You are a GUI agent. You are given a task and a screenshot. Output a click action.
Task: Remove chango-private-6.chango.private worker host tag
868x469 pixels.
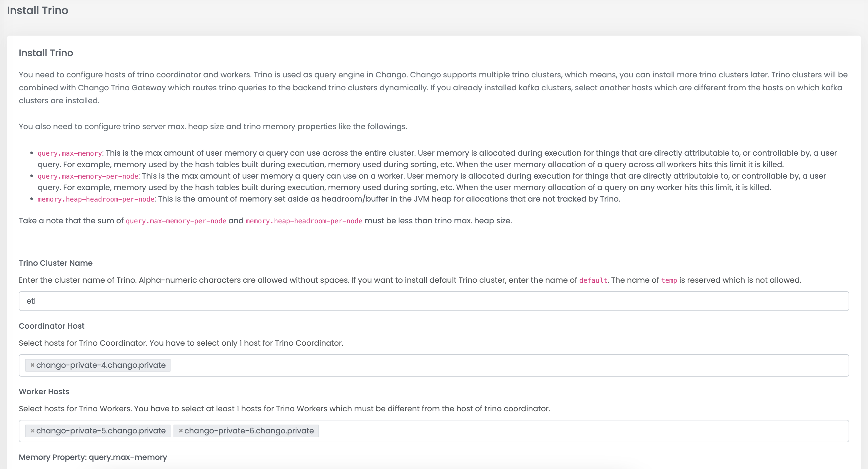coord(181,430)
